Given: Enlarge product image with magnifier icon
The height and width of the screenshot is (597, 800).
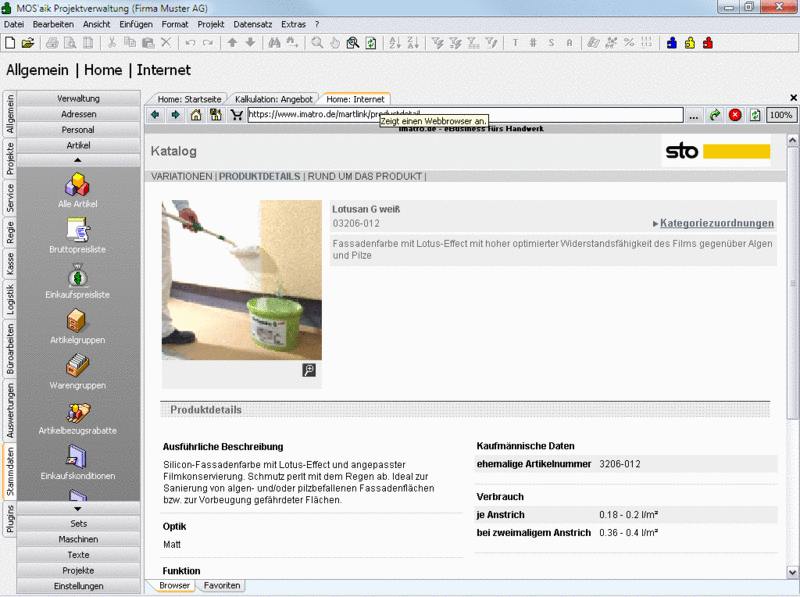Looking at the screenshot, I should point(309,370).
